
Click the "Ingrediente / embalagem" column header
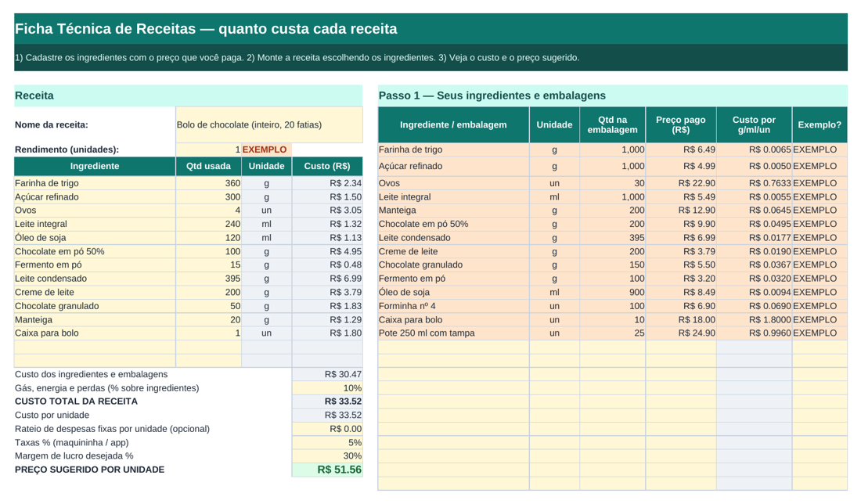(x=453, y=124)
